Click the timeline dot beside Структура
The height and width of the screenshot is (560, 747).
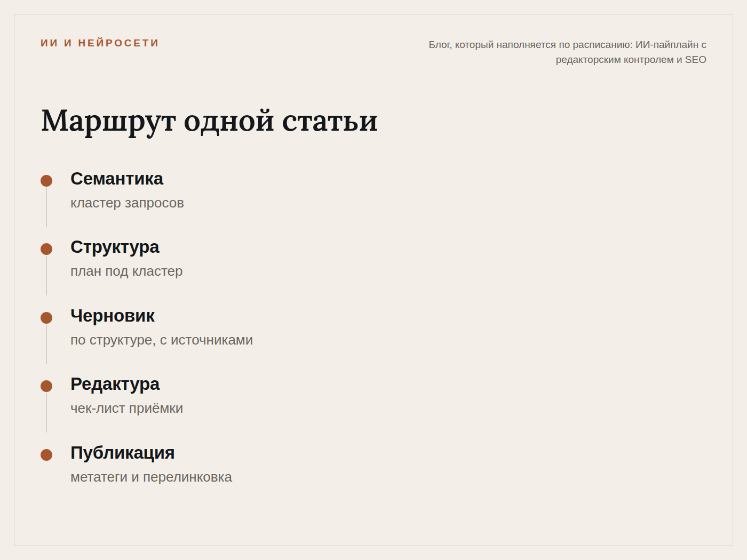coord(46,249)
